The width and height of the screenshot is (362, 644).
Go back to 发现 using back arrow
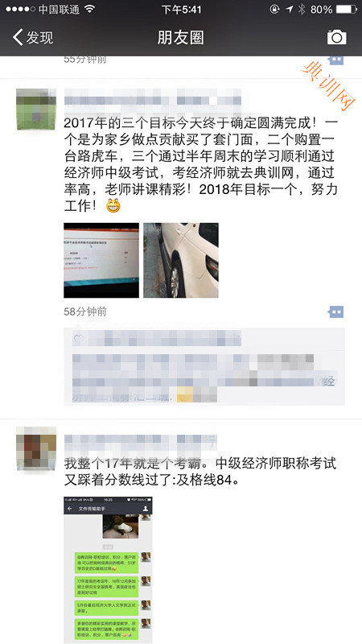pos(33,38)
